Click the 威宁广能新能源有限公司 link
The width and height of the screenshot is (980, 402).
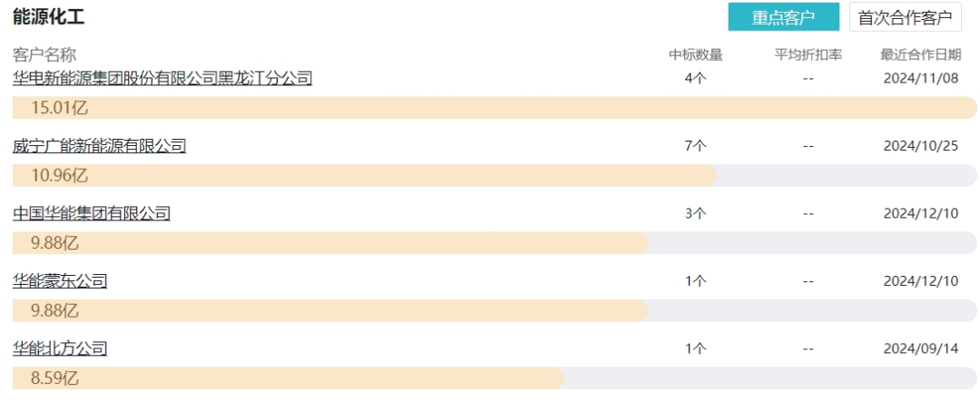pos(99,146)
